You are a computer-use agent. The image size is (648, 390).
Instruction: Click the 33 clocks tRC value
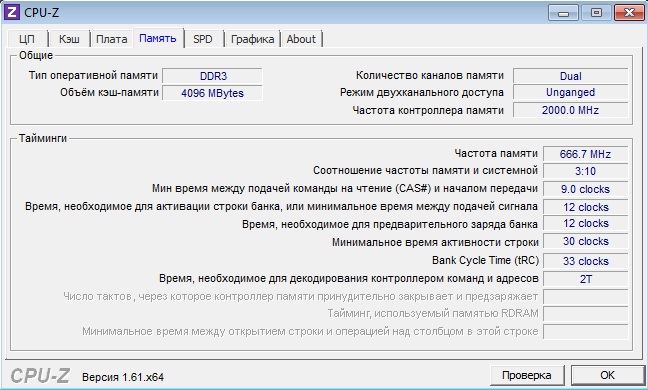coord(586,261)
